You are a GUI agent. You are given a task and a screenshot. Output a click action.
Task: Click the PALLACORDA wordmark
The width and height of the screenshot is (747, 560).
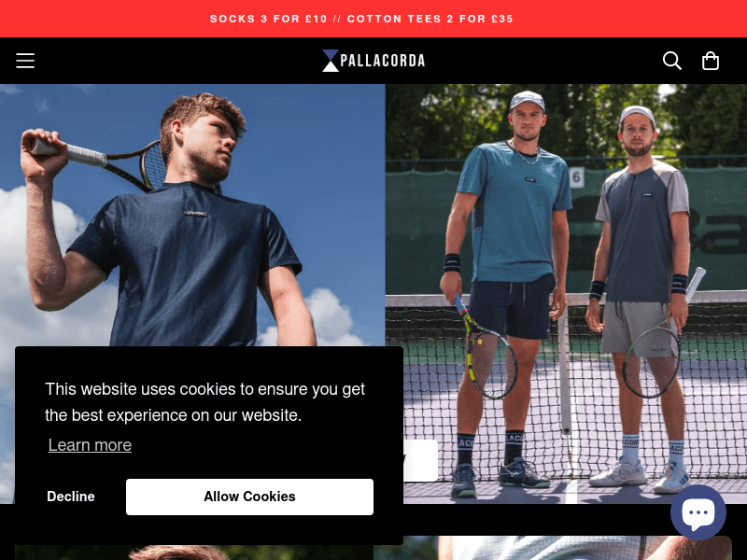point(383,61)
